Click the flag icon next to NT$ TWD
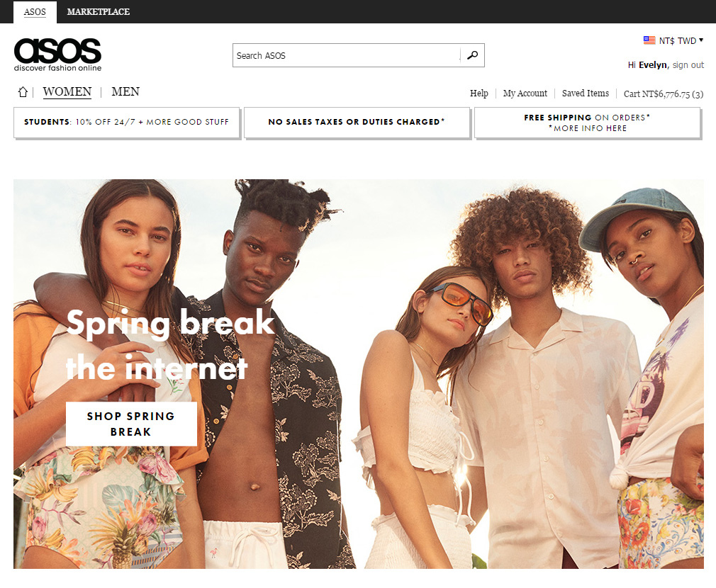This screenshot has height=588, width=716. [649, 40]
